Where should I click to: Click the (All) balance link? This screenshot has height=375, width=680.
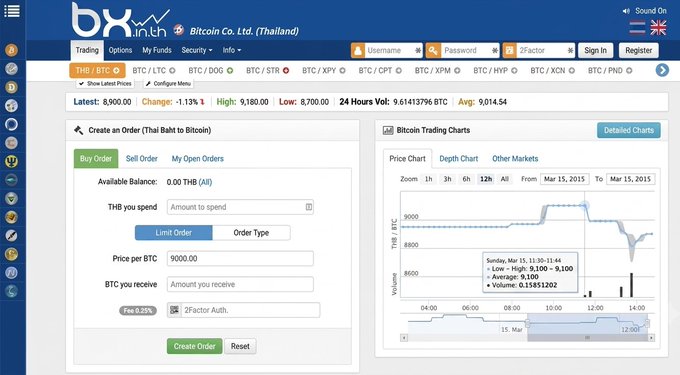click(x=205, y=182)
